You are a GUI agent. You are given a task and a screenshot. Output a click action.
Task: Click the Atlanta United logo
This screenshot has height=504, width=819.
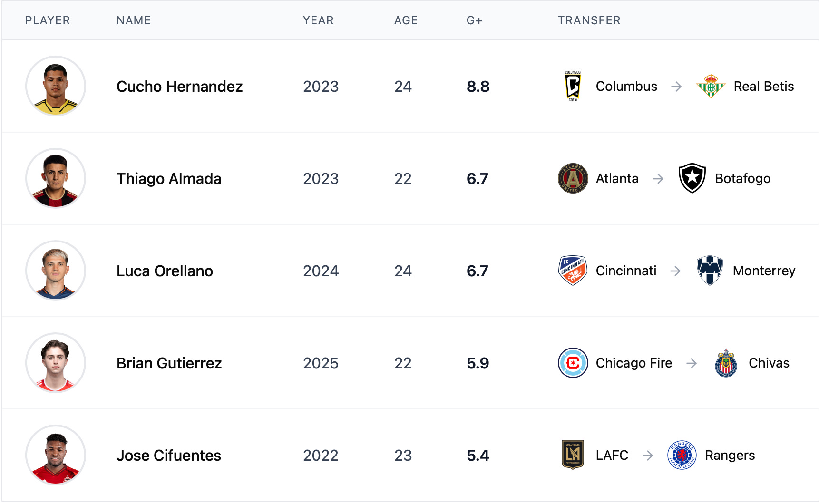click(x=573, y=178)
